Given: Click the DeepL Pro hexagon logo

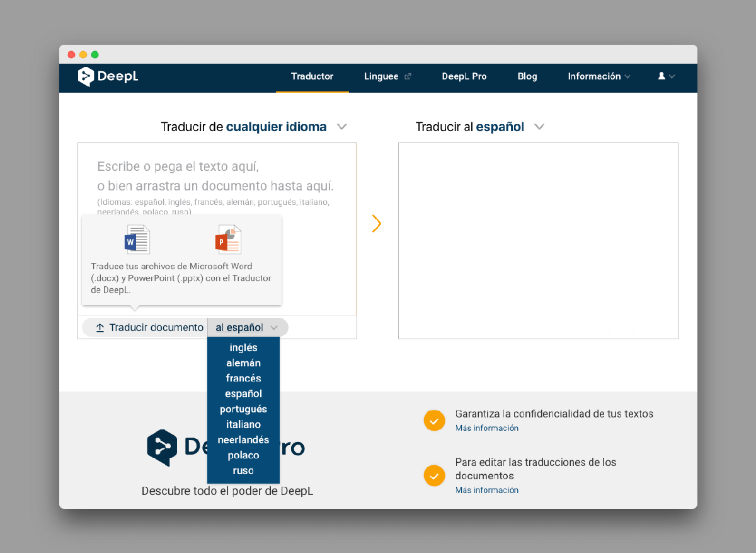Looking at the screenshot, I should point(162,448).
